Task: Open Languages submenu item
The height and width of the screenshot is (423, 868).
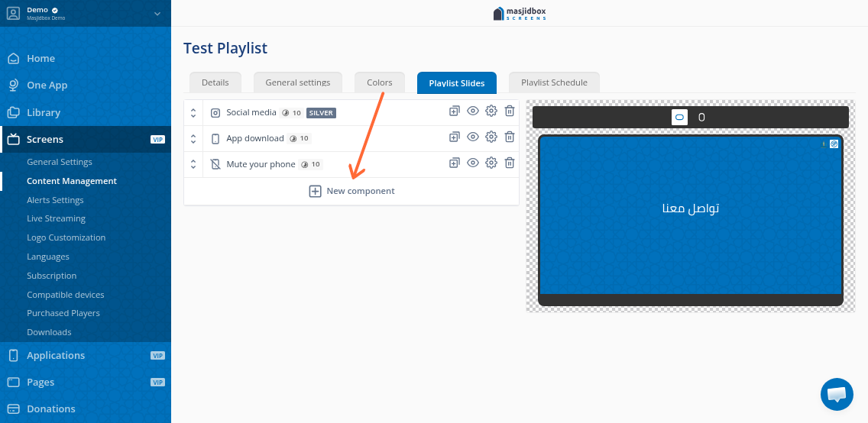Action: tap(47, 257)
